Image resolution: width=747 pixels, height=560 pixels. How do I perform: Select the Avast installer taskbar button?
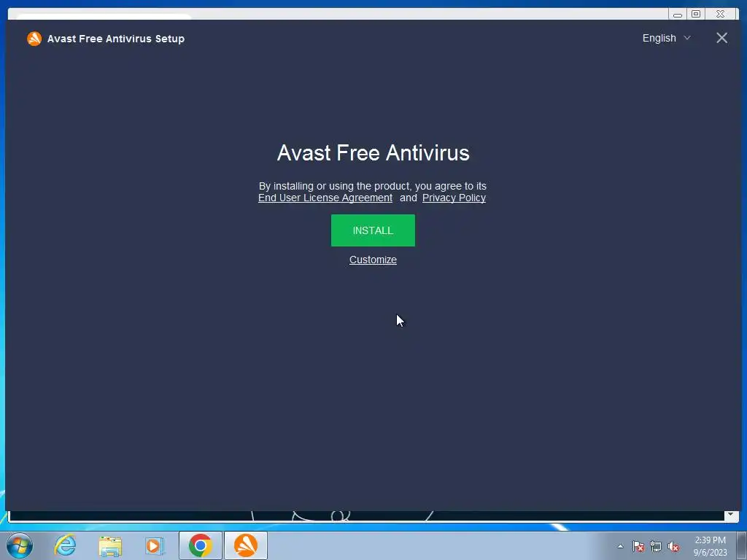[x=246, y=545]
